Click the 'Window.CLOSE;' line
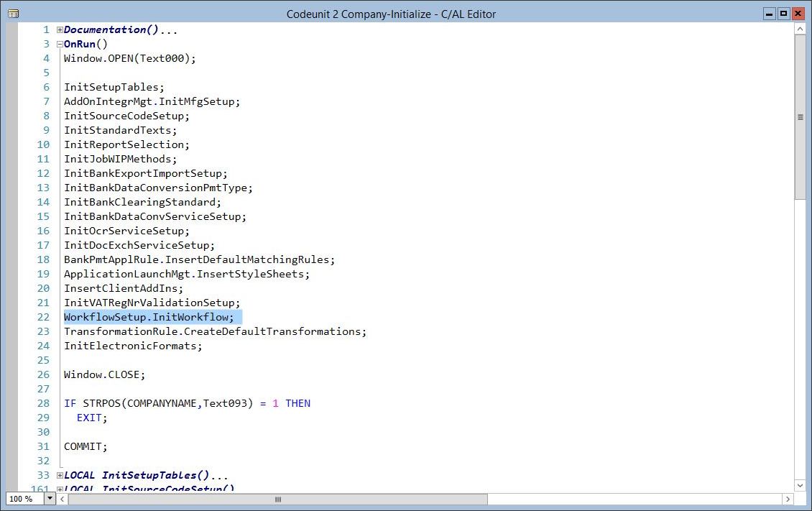This screenshot has height=511, width=812. [x=105, y=375]
